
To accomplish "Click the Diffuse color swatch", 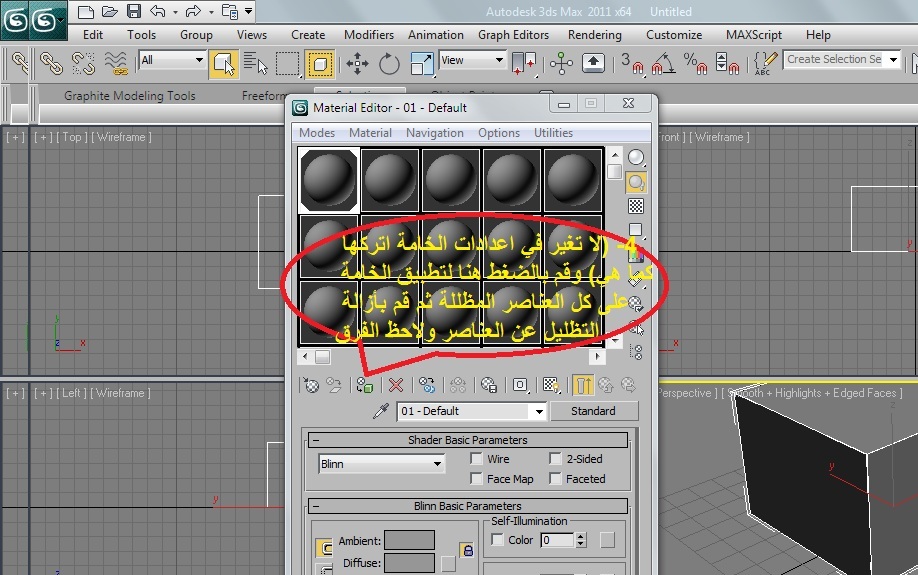I will [409, 563].
